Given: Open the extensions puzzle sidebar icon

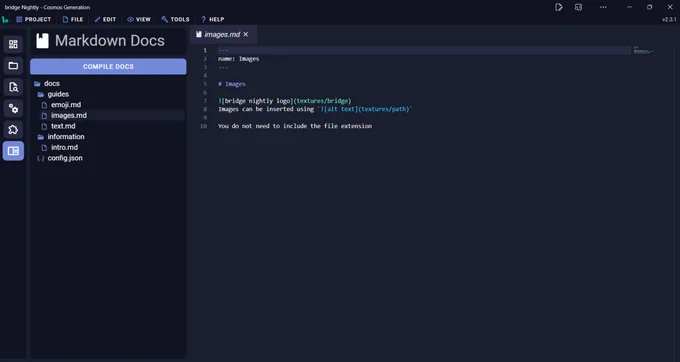Looking at the screenshot, I should point(13,130).
